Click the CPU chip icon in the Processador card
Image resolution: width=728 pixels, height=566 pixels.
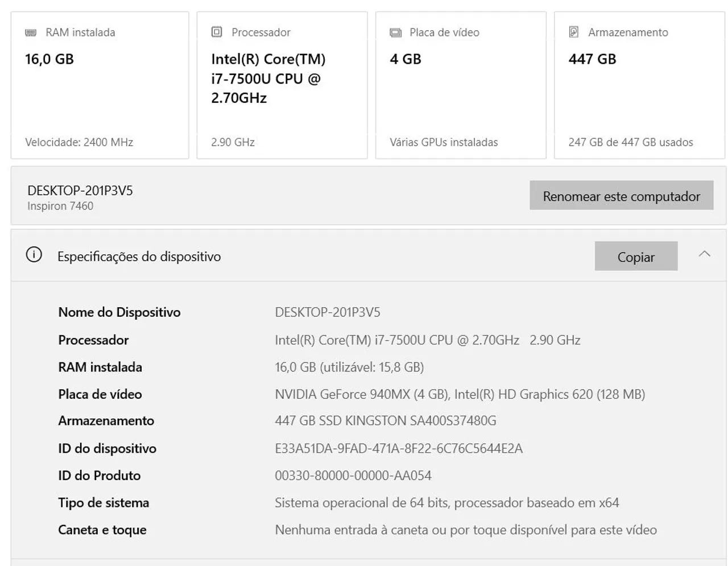(x=217, y=32)
